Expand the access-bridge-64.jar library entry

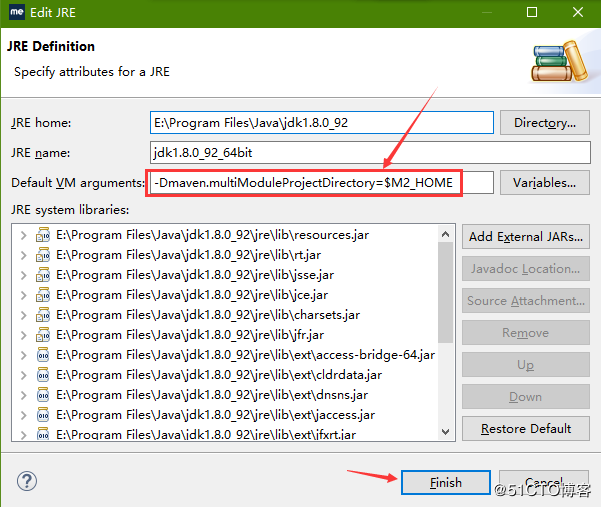tap(24, 355)
